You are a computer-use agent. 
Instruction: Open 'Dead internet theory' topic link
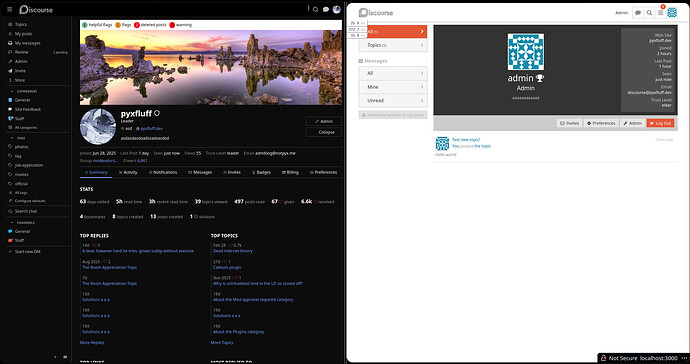click(x=233, y=251)
